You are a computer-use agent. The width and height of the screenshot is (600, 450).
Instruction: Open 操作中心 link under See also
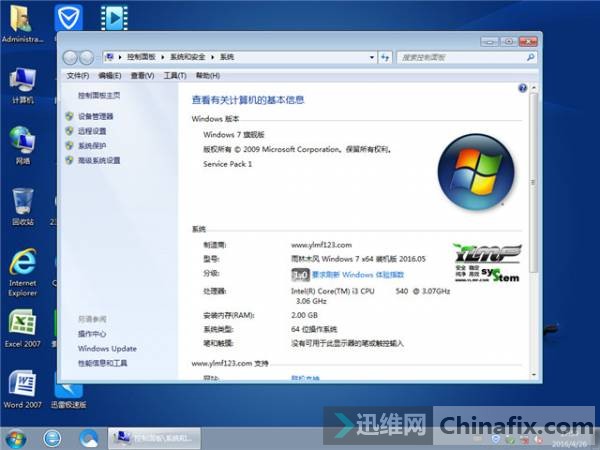92,334
